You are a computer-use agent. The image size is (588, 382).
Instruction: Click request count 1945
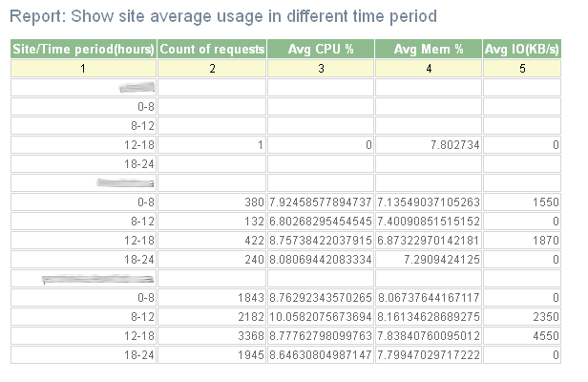[x=251, y=355]
